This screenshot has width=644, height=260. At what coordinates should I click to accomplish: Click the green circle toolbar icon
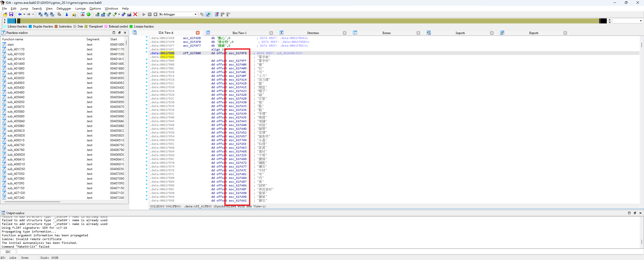89,14
